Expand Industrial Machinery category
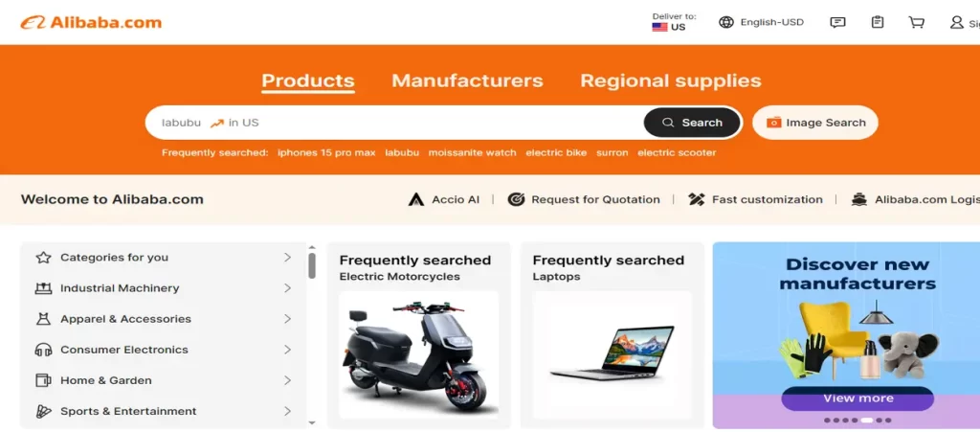Viewport: 980px width, 432px height. 164,288
